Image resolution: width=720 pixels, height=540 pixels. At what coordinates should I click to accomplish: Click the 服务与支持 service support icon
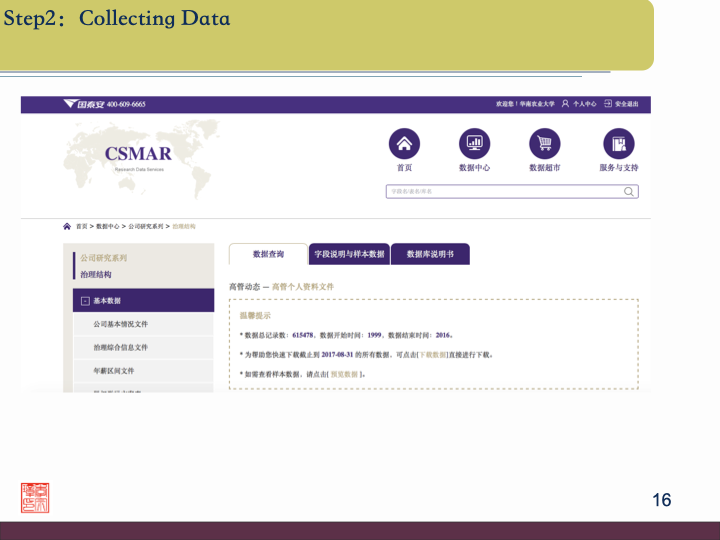pyautogui.click(x=618, y=143)
